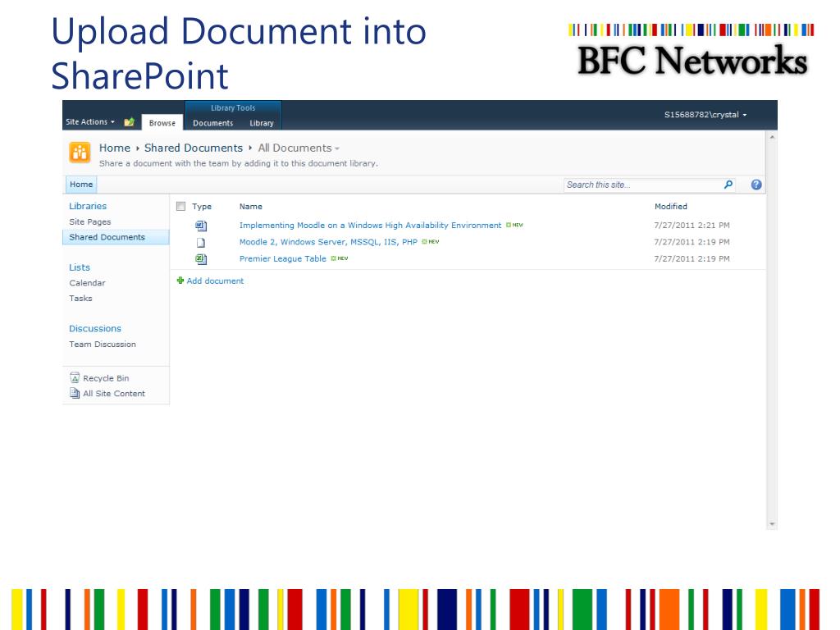Viewport: 840px width, 630px height.
Task: Click the search magnifier icon
Action: click(x=728, y=185)
